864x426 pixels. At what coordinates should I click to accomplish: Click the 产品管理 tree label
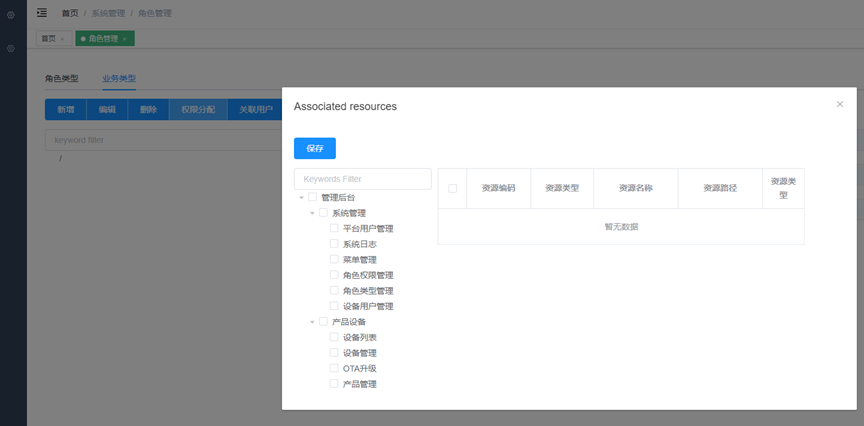click(360, 384)
